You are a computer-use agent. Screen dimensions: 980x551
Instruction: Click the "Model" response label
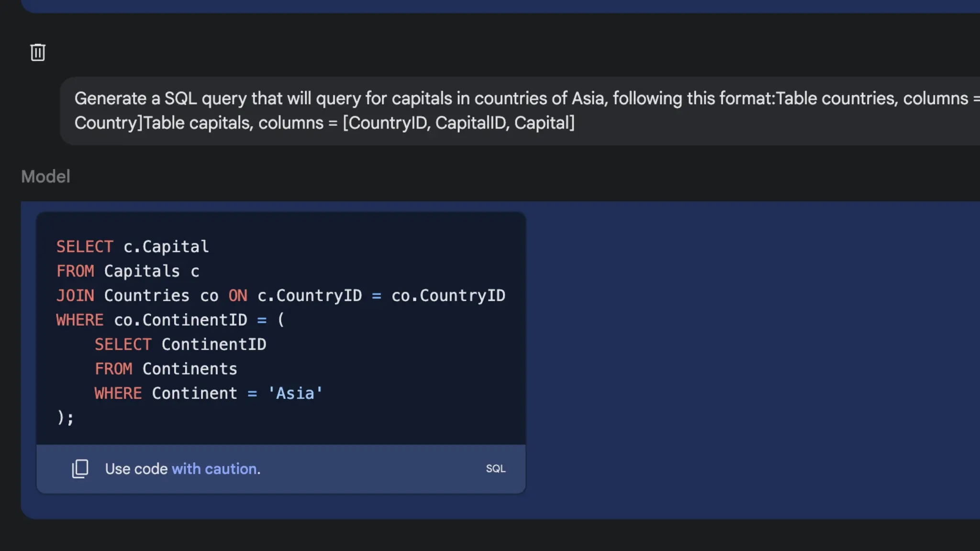[45, 176]
